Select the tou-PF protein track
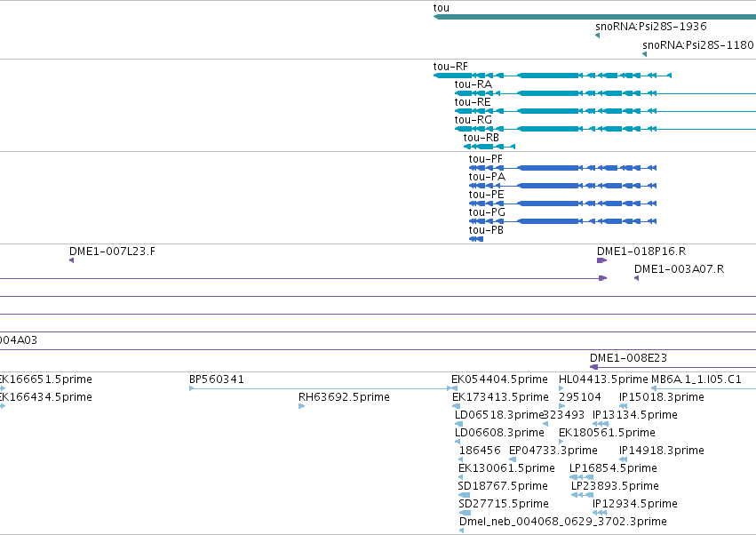The width and height of the screenshot is (756, 535). coord(562,168)
